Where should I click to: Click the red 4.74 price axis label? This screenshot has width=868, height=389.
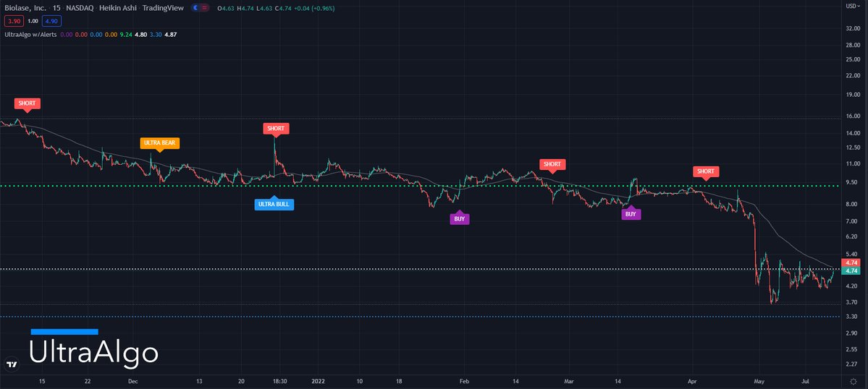click(x=851, y=262)
